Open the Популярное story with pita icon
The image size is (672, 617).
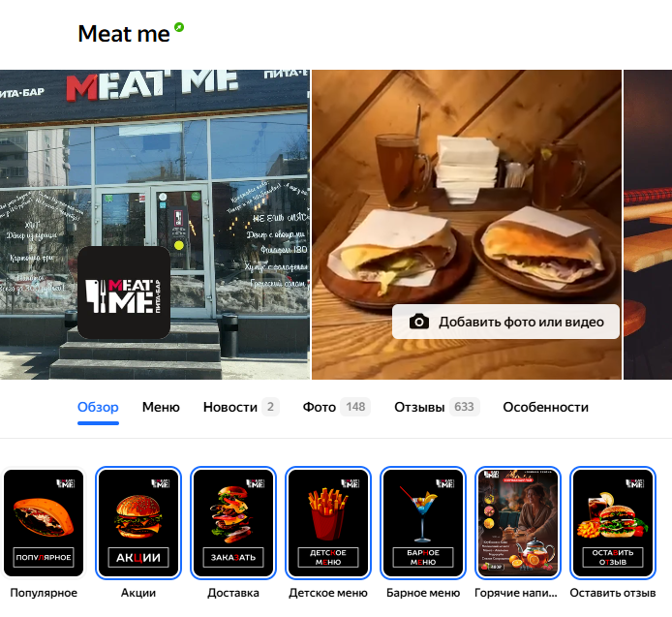pyautogui.click(x=44, y=523)
